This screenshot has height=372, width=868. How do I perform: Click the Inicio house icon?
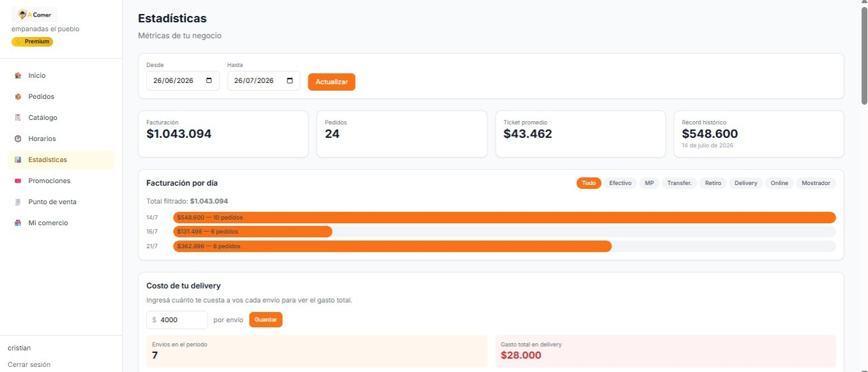18,75
